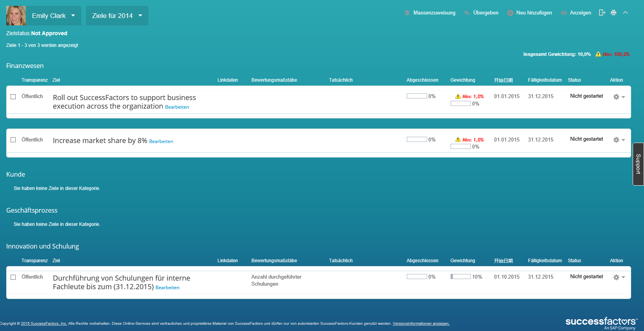
Task: Click Bearbeiten for Roll out SuccessFactors goal
Action: click(x=177, y=107)
